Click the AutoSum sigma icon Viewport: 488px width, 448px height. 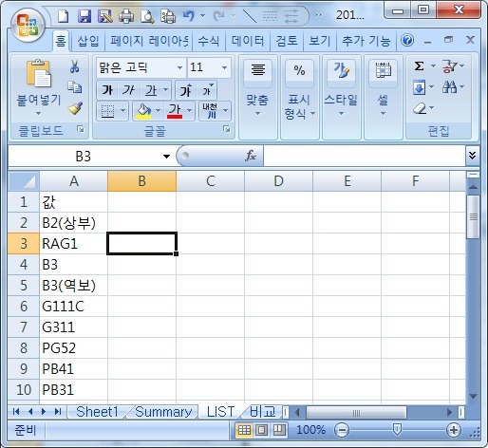[419, 66]
